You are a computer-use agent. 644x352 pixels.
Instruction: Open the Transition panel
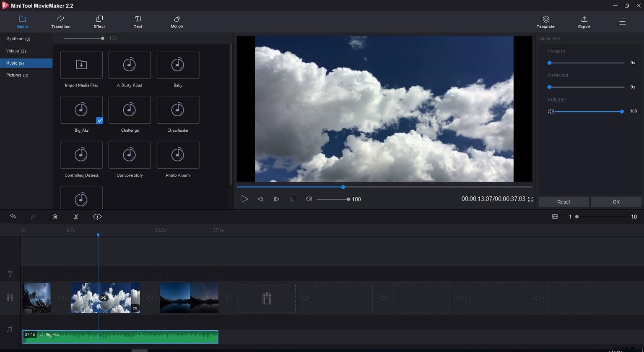point(60,22)
